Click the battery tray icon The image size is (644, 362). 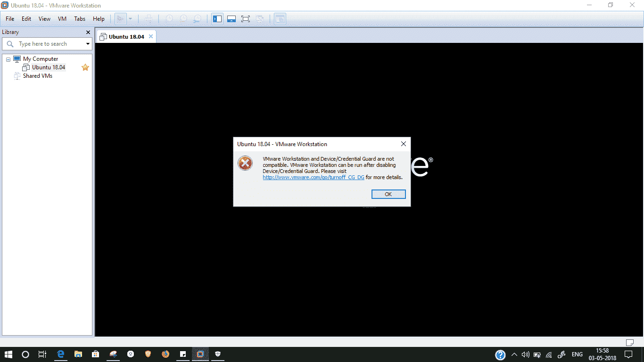(x=537, y=354)
